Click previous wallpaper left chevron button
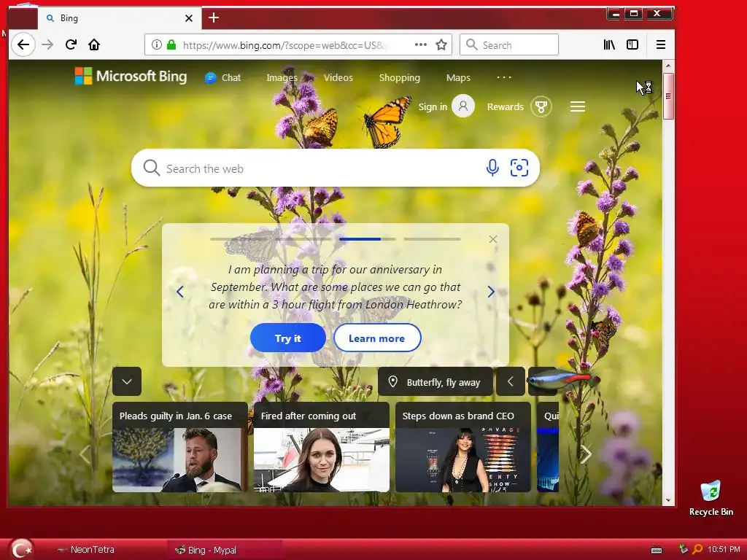Screen dimensions: 747x560 point(510,381)
